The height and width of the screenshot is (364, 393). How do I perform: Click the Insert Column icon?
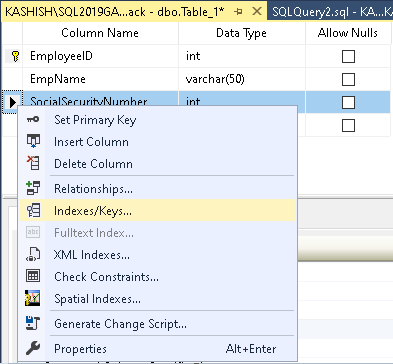click(x=33, y=141)
